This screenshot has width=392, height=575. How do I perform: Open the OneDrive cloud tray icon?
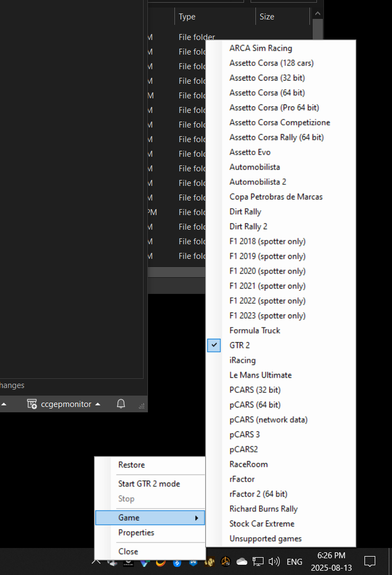point(242,561)
